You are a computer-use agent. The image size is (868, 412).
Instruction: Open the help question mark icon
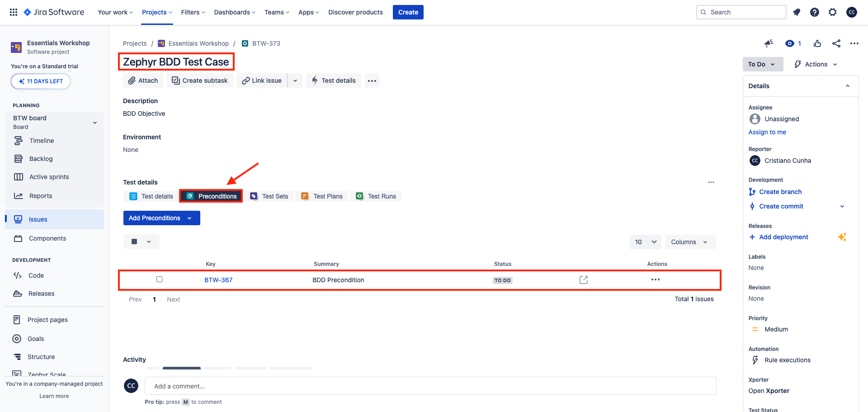(x=815, y=12)
